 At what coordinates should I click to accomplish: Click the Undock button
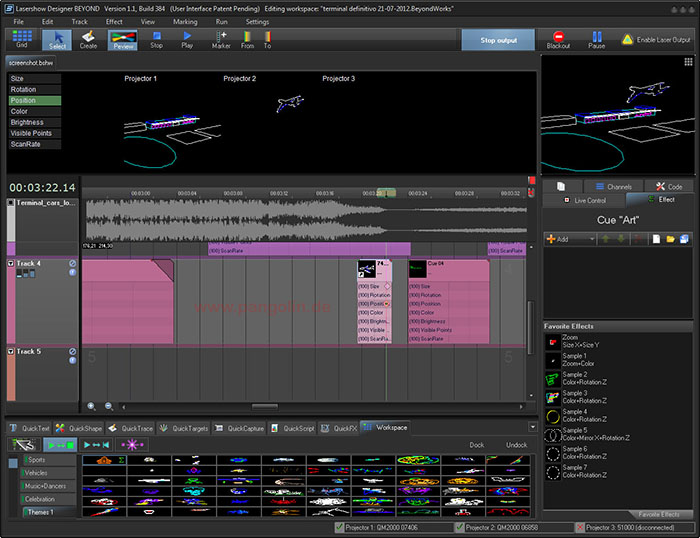(x=517, y=445)
